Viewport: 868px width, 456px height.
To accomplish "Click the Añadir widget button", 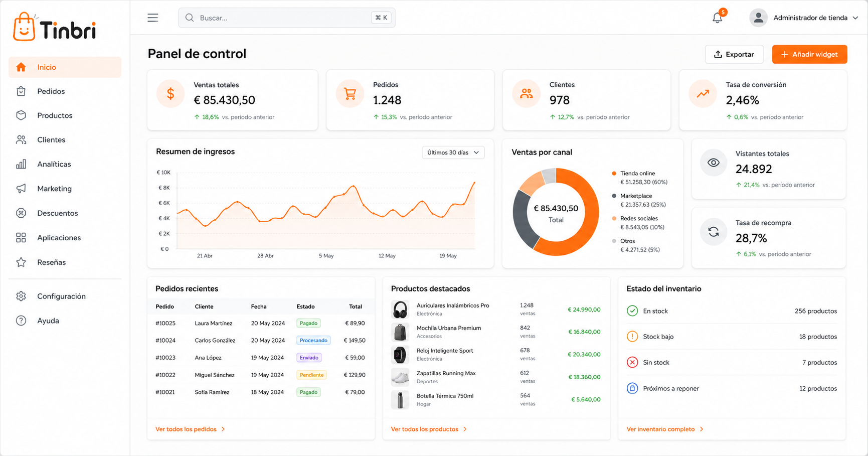I will [809, 54].
